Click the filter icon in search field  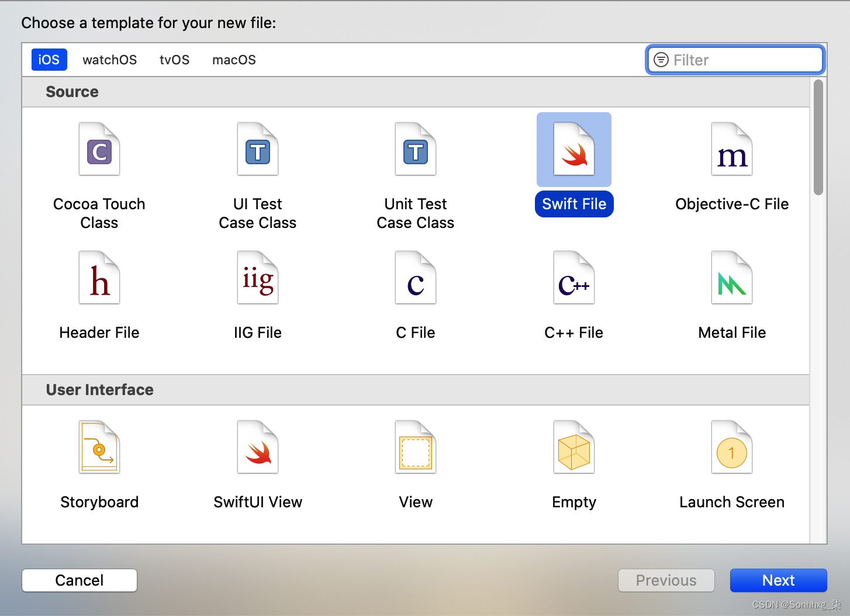(661, 60)
